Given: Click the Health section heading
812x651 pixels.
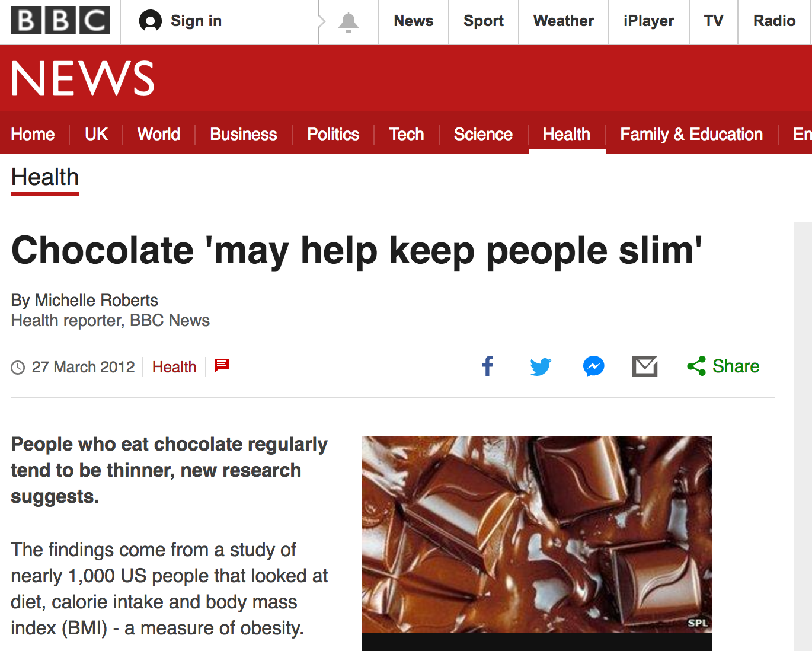Looking at the screenshot, I should (45, 177).
